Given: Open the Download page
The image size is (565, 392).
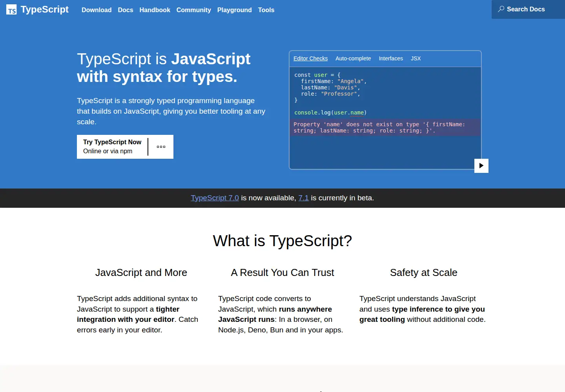Looking at the screenshot, I should [97, 10].
